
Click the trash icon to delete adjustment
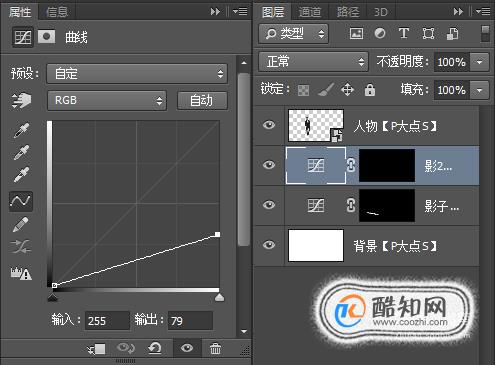pos(215,349)
